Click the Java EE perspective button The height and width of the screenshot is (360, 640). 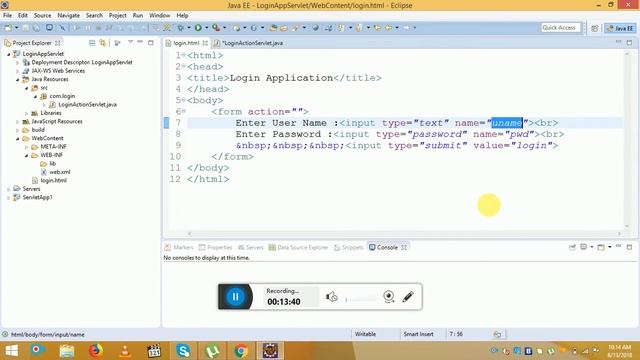[620, 28]
